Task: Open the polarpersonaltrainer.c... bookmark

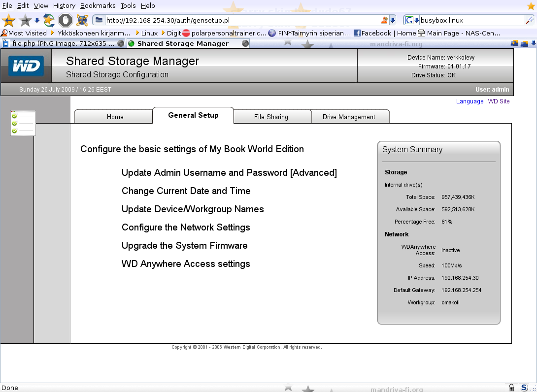Action: (x=224, y=33)
